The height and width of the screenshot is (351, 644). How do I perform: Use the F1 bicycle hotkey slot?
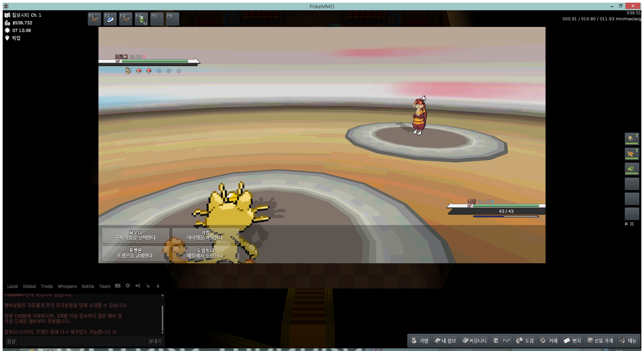pyautogui.click(x=94, y=19)
